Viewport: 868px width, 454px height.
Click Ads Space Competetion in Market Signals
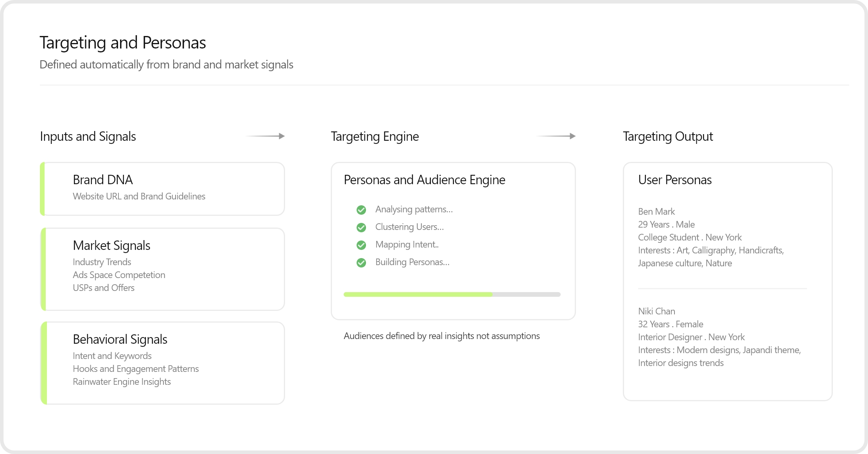click(119, 275)
